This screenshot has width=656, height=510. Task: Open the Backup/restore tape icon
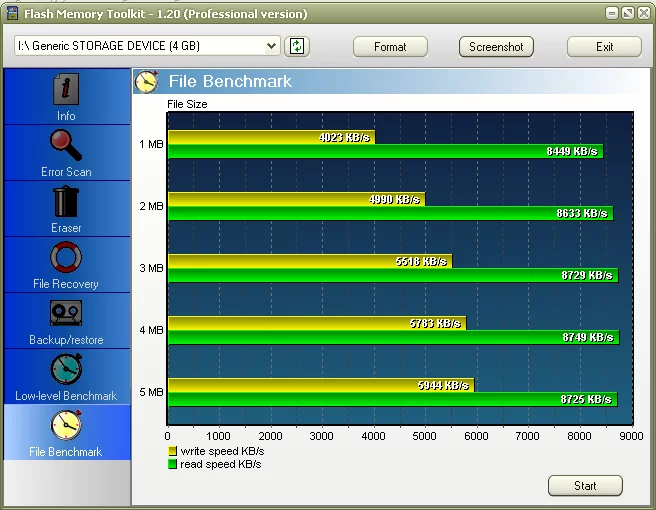tap(66, 313)
